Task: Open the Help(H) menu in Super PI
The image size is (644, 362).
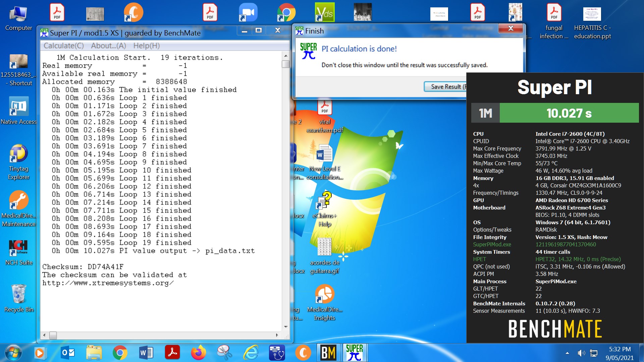Action: pyautogui.click(x=146, y=46)
